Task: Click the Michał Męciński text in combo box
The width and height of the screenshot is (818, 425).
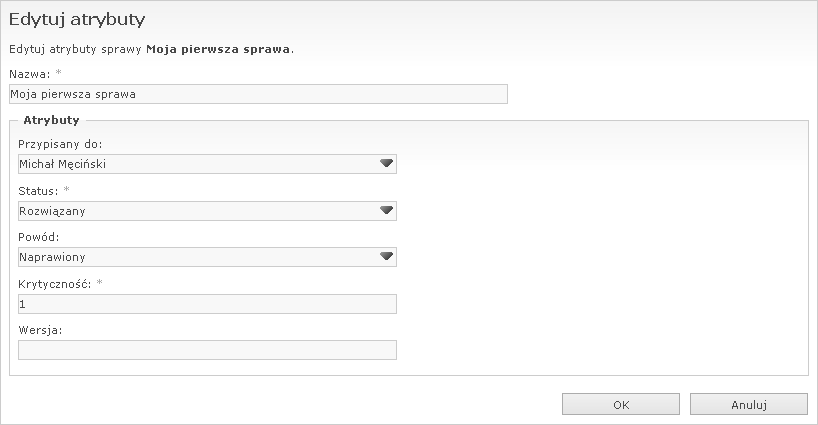Action: 62,164
